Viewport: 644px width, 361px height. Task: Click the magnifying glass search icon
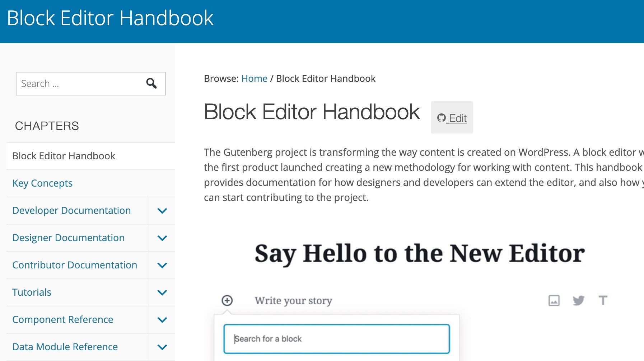[x=151, y=84]
